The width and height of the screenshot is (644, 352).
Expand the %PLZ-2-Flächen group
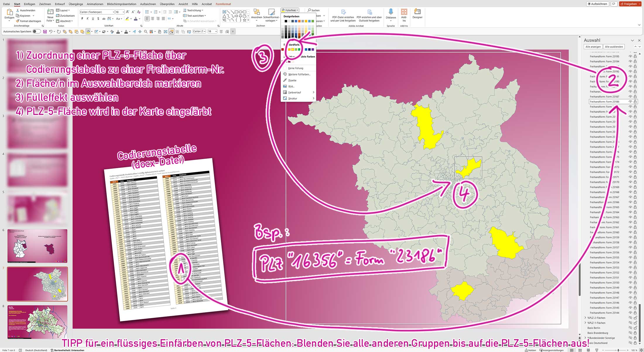pyautogui.click(x=585, y=318)
